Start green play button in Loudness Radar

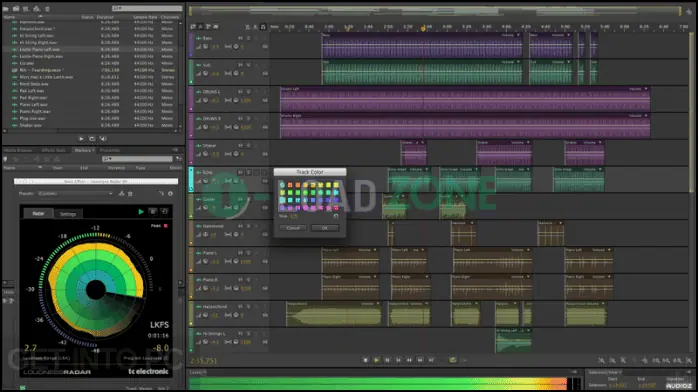(141, 212)
